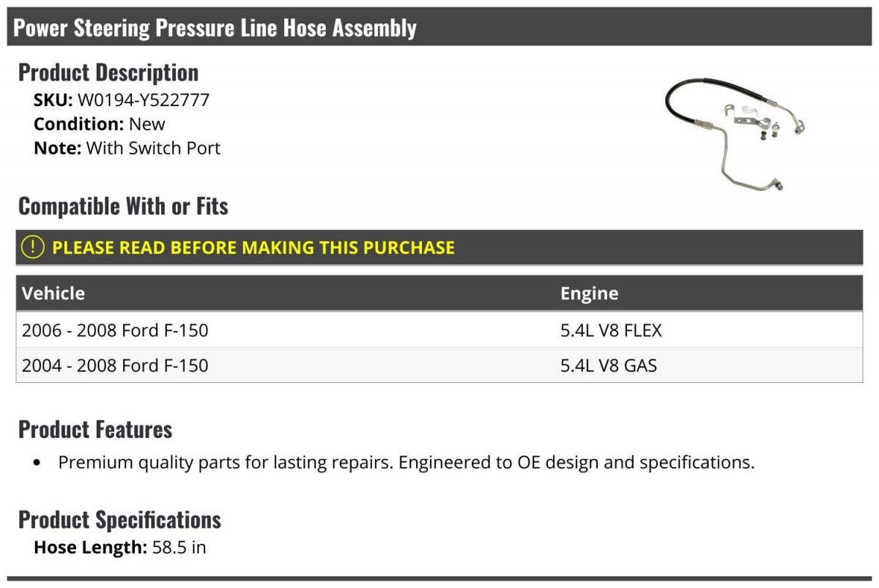Select the Compatible With or Fits heading
Image resolution: width=879 pixels, height=588 pixels.
click(x=123, y=206)
